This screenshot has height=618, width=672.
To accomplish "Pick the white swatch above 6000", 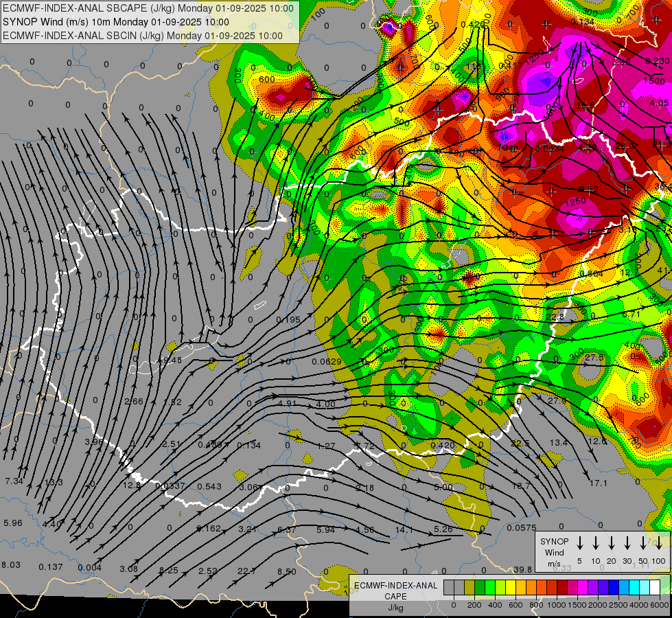I will click(x=654, y=587).
